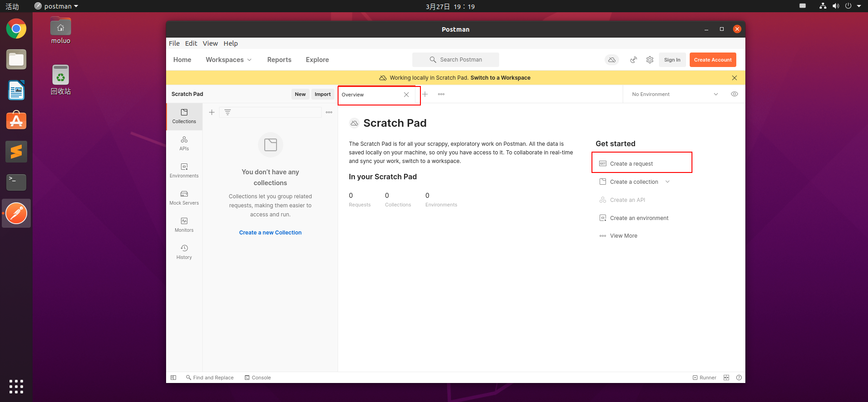Click the Create a new Collection link
The height and width of the screenshot is (402, 868).
click(x=270, y=233)
